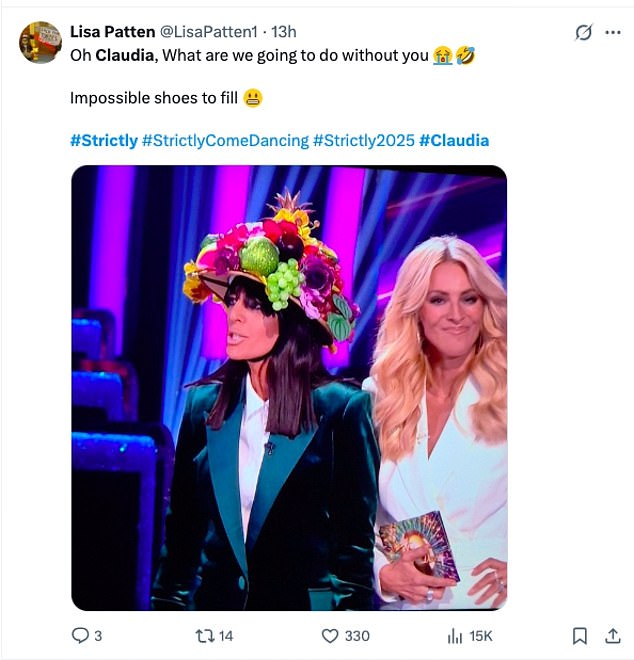Bookmark this post
This screenshot has width=634, height=660.
579,635
